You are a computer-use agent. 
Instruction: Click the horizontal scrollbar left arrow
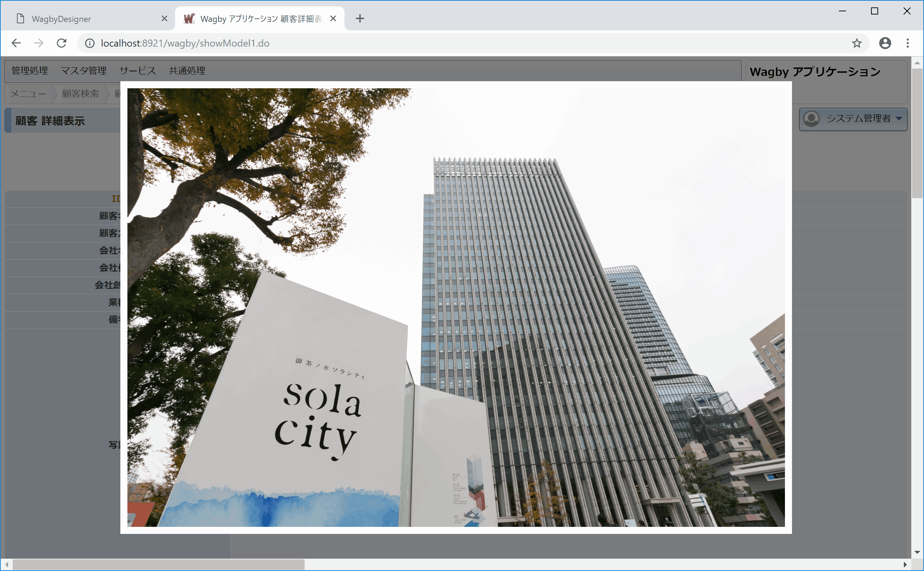coord(7,565)
